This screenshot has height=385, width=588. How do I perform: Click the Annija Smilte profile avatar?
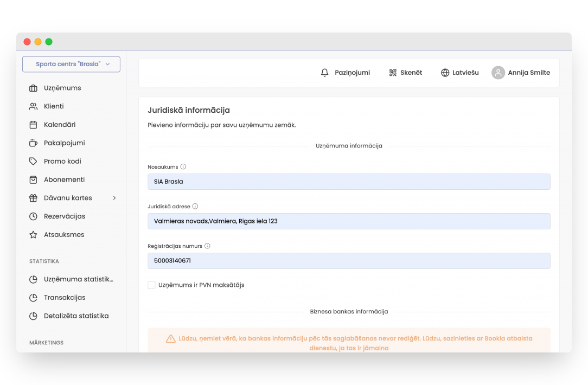click(498, 73)
